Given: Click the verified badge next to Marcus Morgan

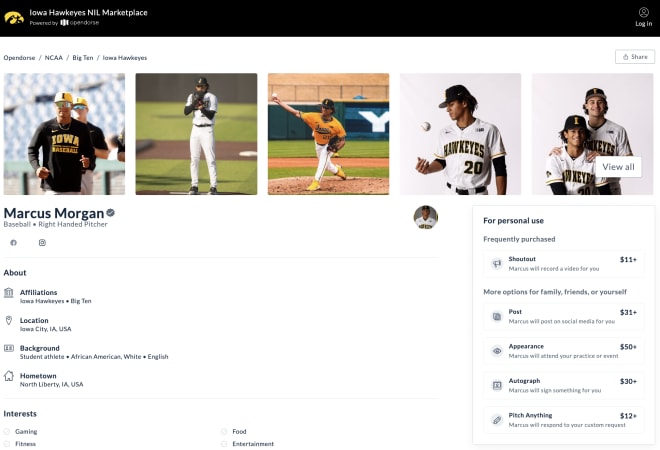Looking at the screenshot, I should pyautogui.click(x=111, y=213).
